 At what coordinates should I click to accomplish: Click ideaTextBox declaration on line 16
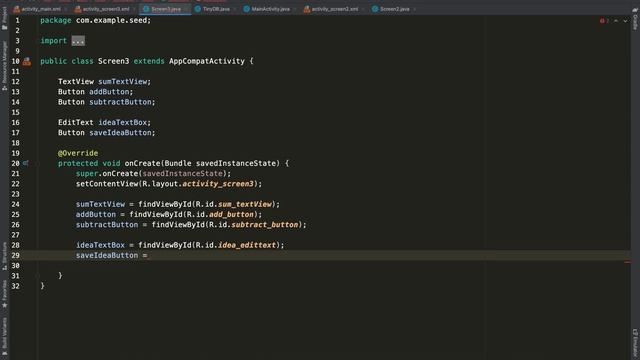122,122
